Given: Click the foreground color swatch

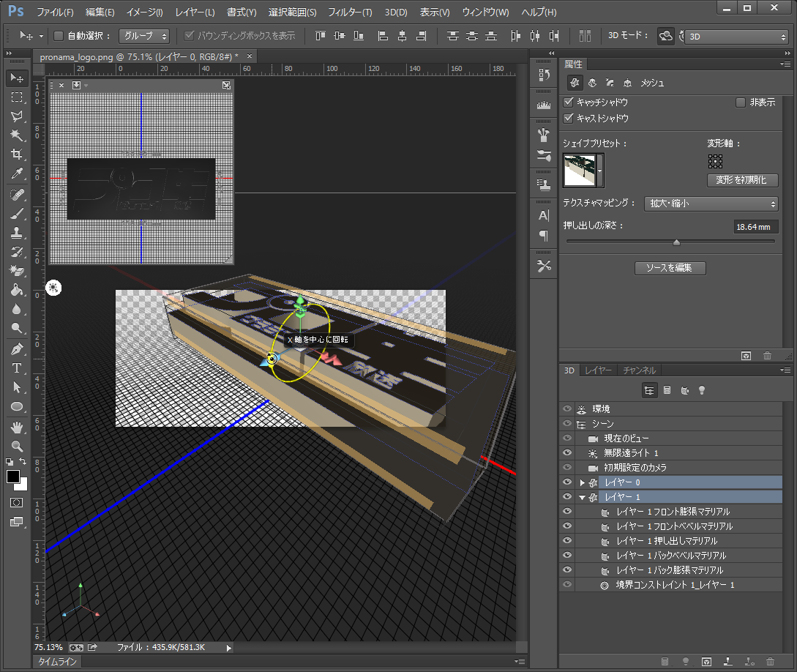Looking at the screenshot, I should [13, 477].
